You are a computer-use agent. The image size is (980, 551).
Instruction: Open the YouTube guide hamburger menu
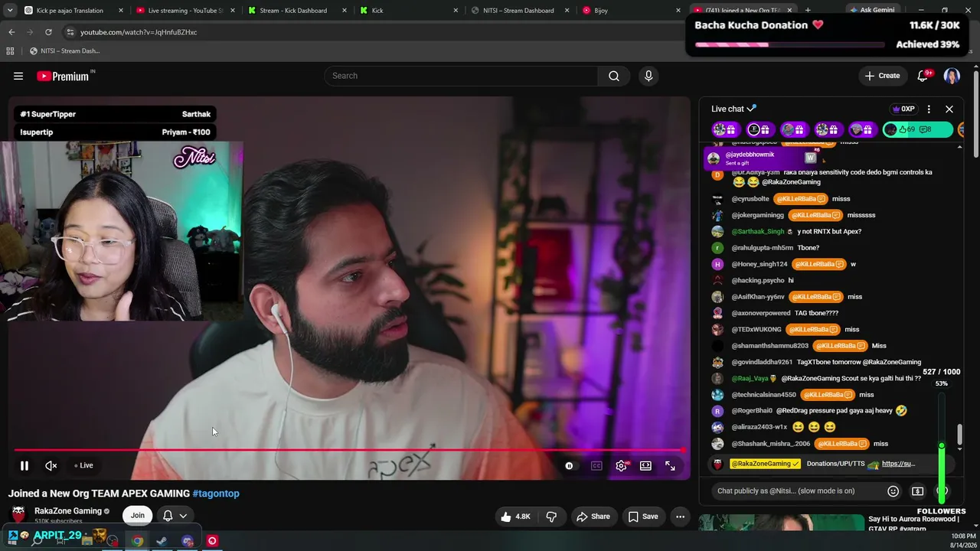[18, 76]
